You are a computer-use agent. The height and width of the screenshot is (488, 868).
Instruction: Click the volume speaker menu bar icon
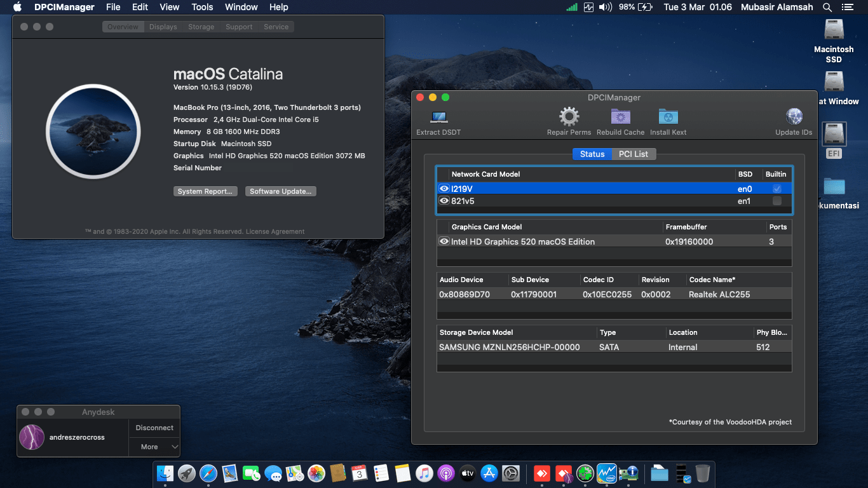click(606, 7)
